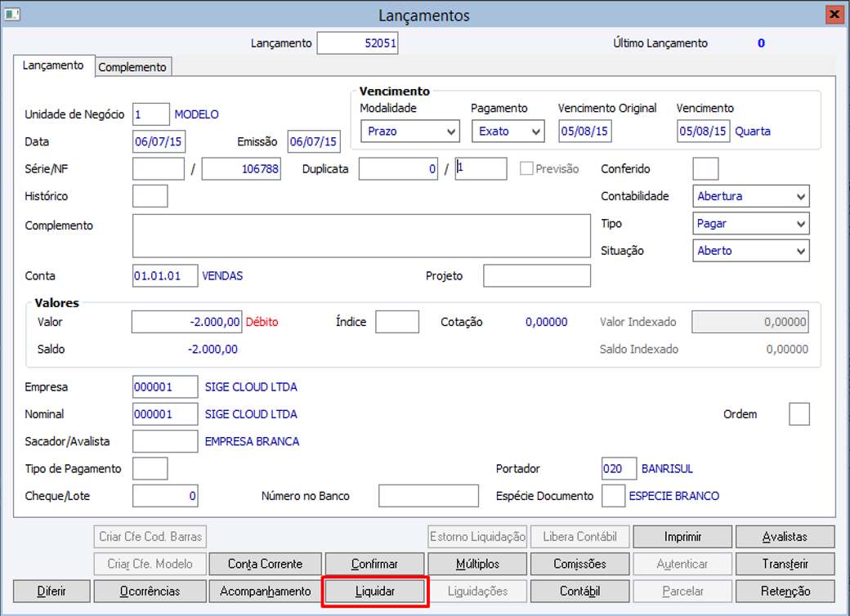The width and height of the screenshot is (850, 616).
Task: Click the Vencimento date field before Quarta
Action: pos(703,131)
